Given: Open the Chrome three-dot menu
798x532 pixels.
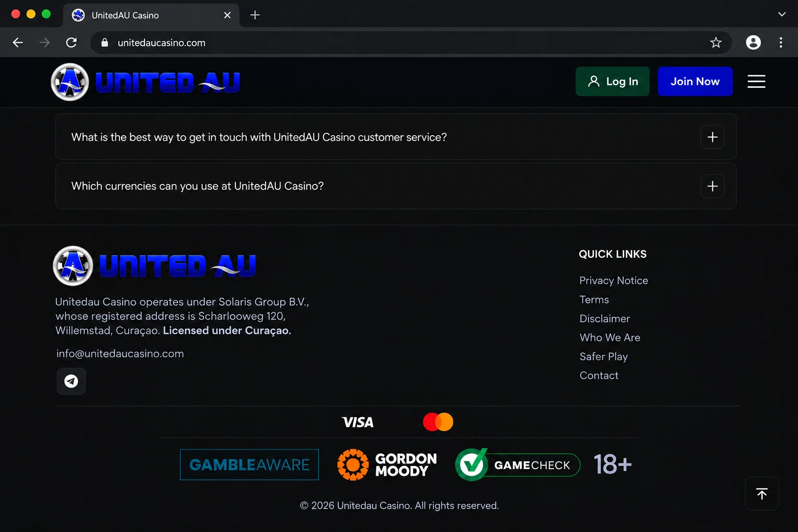Looking at the screenshot, I should click(x=781, y=43).
